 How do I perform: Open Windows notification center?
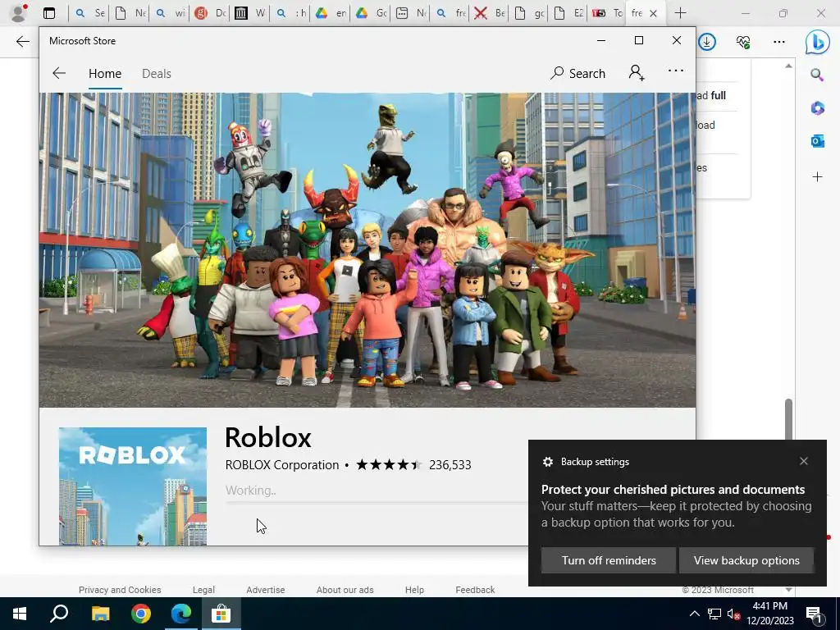(815, 614)
